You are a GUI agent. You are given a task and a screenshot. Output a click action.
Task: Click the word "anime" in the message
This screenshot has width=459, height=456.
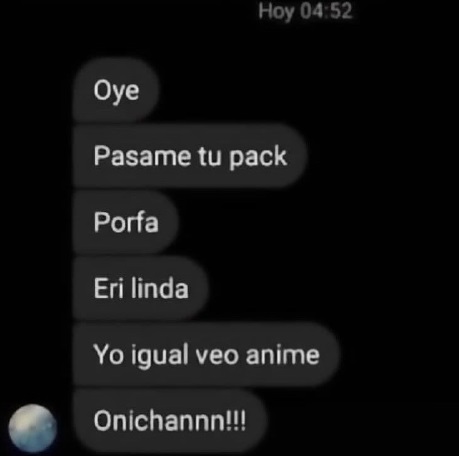pos(283,355)
